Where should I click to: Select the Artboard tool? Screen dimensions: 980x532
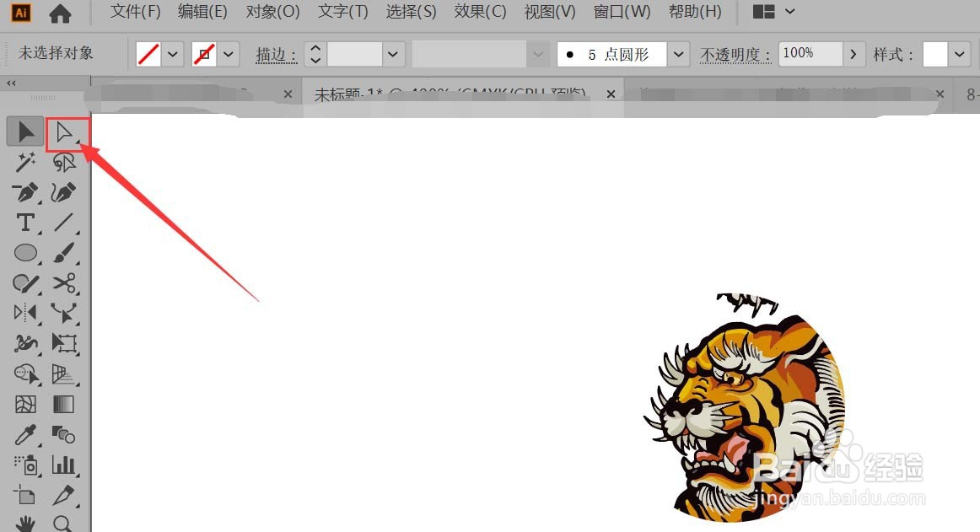pyautogui.click(x=25, y=496)
